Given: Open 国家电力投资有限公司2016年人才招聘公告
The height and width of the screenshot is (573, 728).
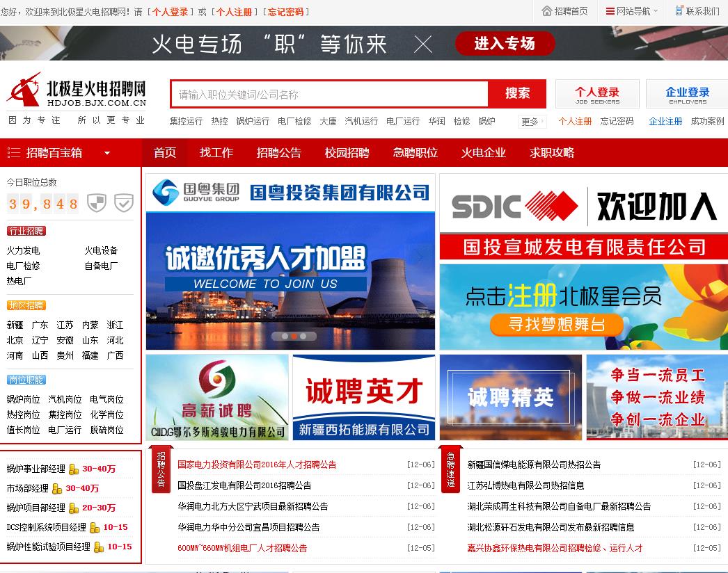Looking at the screenshot, I should click(x=257, y=465).
